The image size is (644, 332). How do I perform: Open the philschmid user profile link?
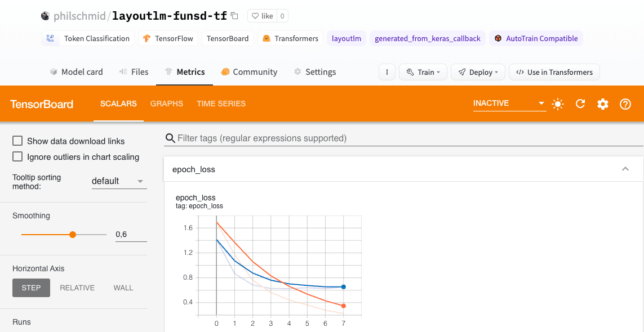pyautogui.click(x=78, y=16)
